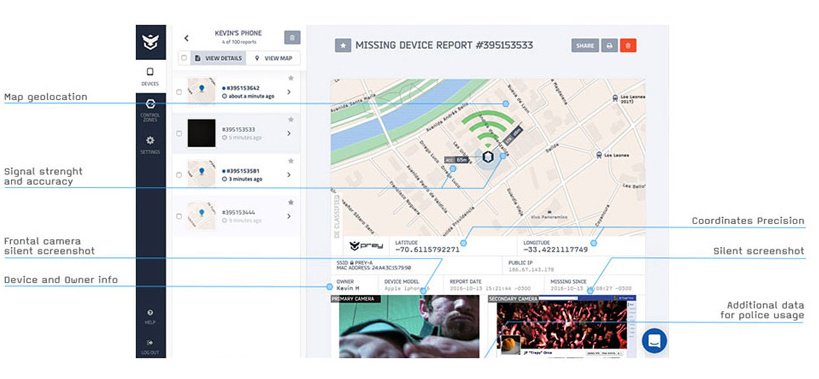Screen dimensions: 819x379
Task: Delete report with red trash button
Action: (628, 45)
